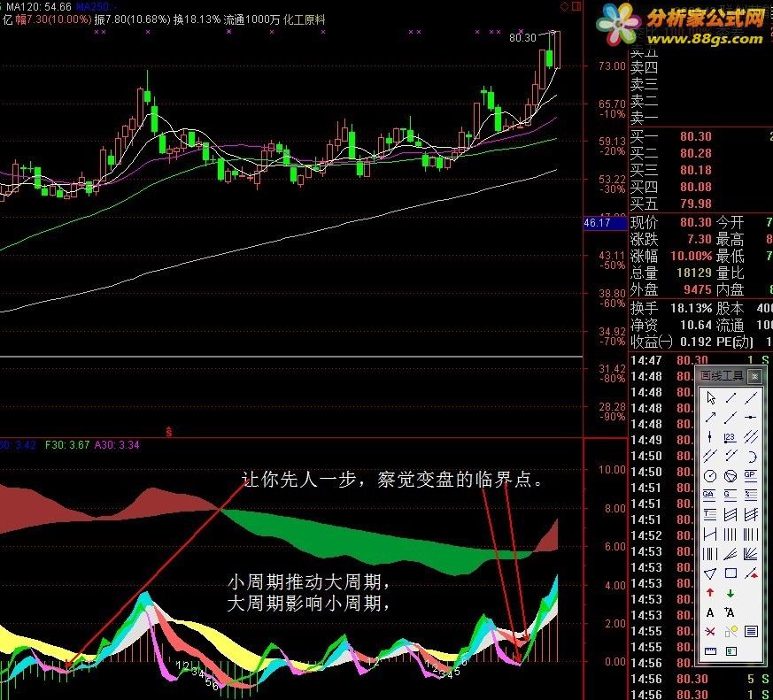This screenshot has height=700, width=773.
Task: Select the ruler measuring tool
Action: (x=710, y=651)
